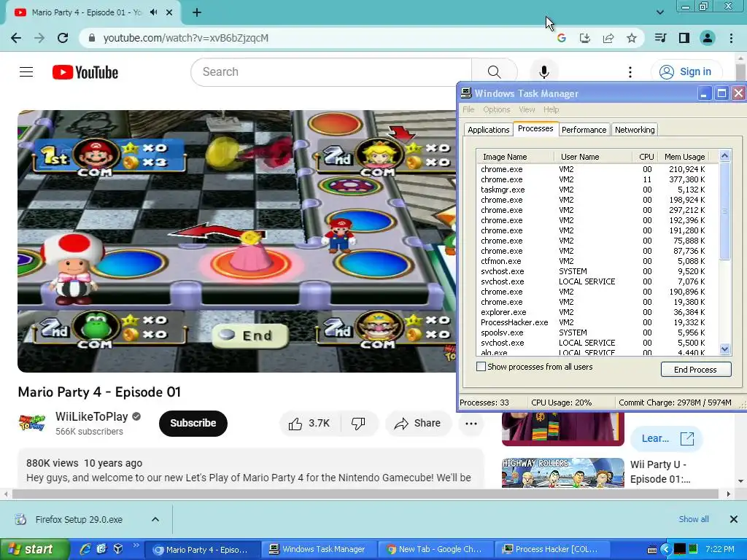Open YouTube settings three-dot menu
The height and width of the screenshot is (560, 747).
pos(630,72)
